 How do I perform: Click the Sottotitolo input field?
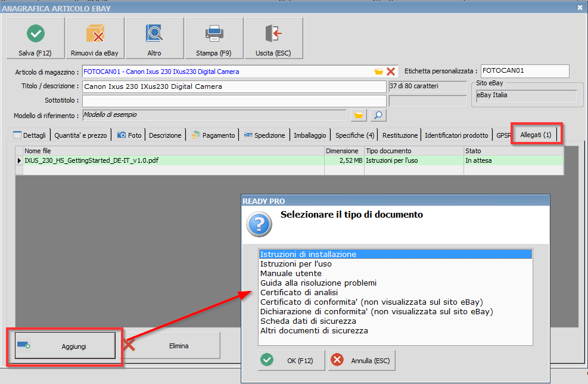(x=234, y=101)
